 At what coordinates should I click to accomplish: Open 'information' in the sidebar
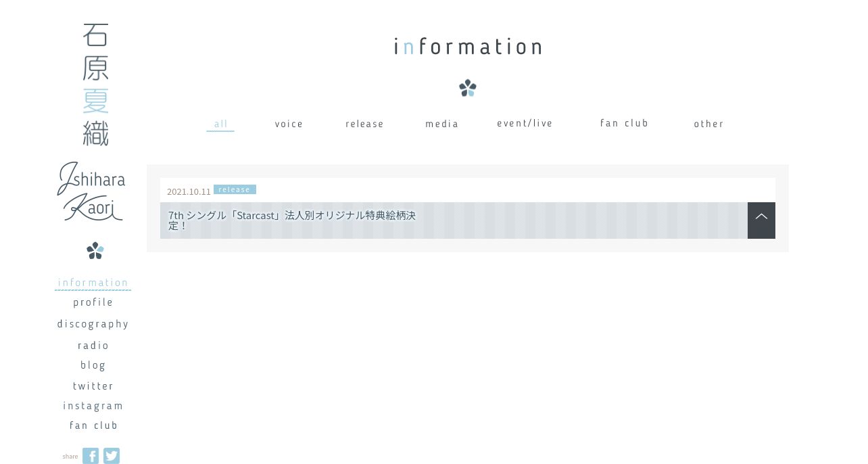tap(93, 283)
